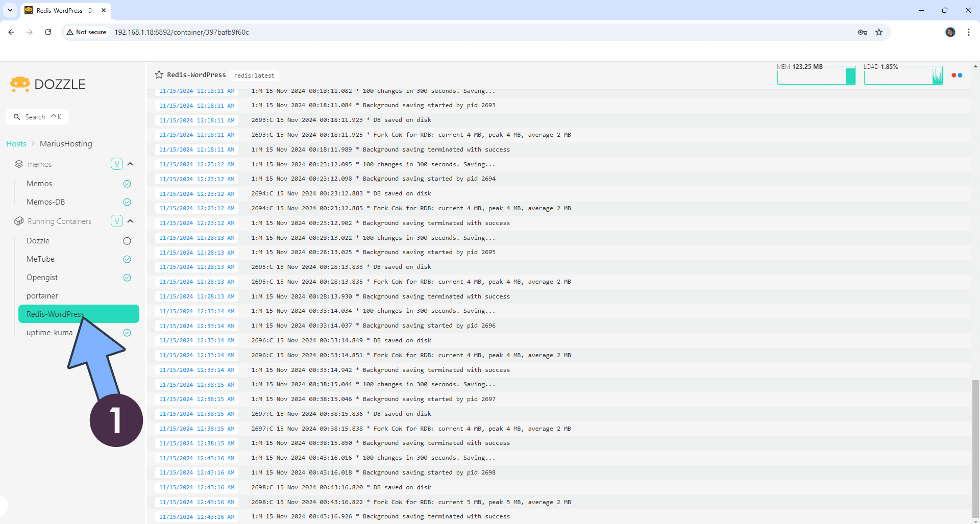Click log line '100 changes in 300 seconds' 00:33:14.034
This screenshot has height=524, width=980.
[373, 311]
